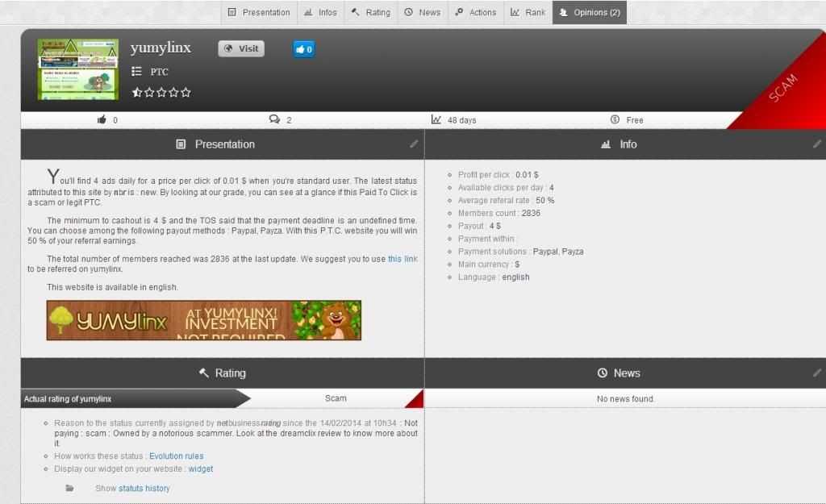This screenshot has height=504, width=826.
Task: Click the folder icon near statuts history
Action: click(69, 488)
